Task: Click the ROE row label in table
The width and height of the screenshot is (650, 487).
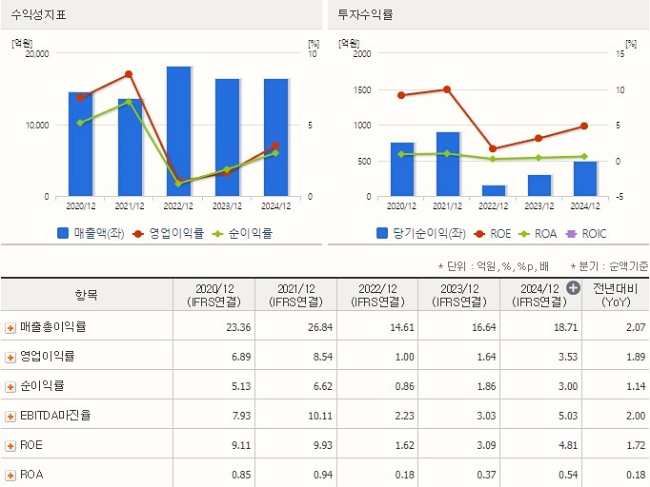Action: [x=31, y=445]
